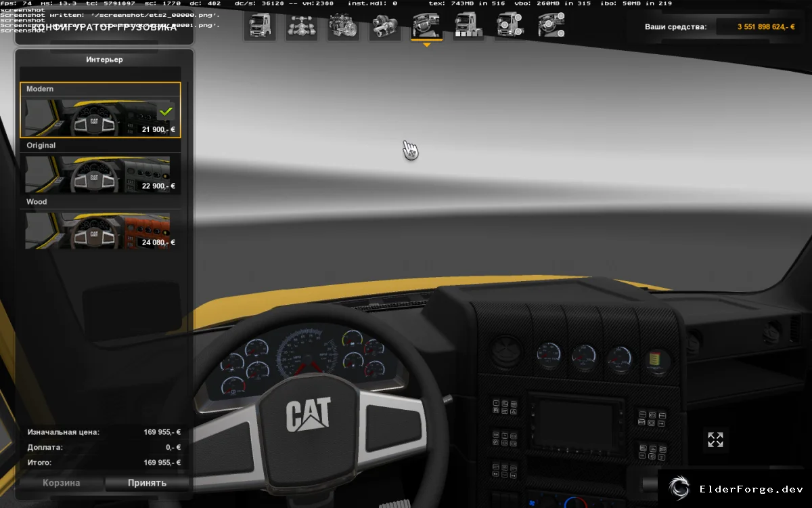The width and height of the screenshot is (812, 508).
Task: Open the interior accessories icon
Action: click(x=552, y=25)
